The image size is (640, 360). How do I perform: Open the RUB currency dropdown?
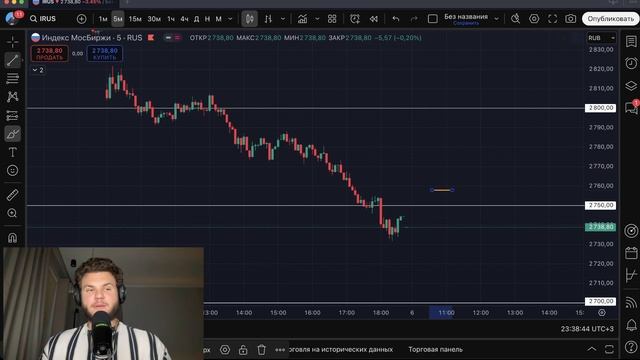click(601, 38)
